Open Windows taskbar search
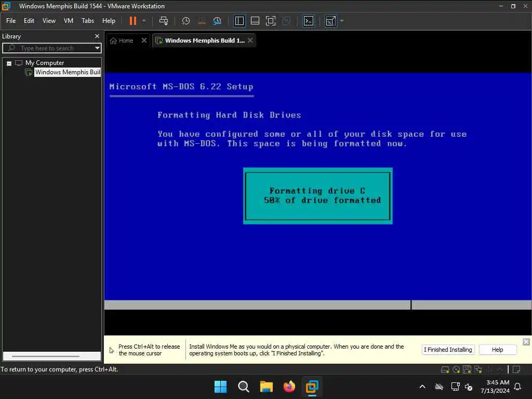This screenshot has height=399, width=532. tap(243, 387)
